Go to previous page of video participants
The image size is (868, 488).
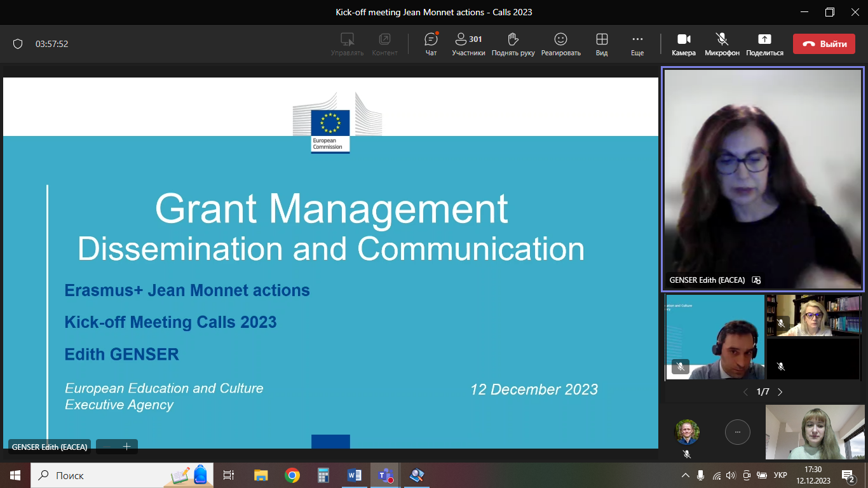coord(745,392)
